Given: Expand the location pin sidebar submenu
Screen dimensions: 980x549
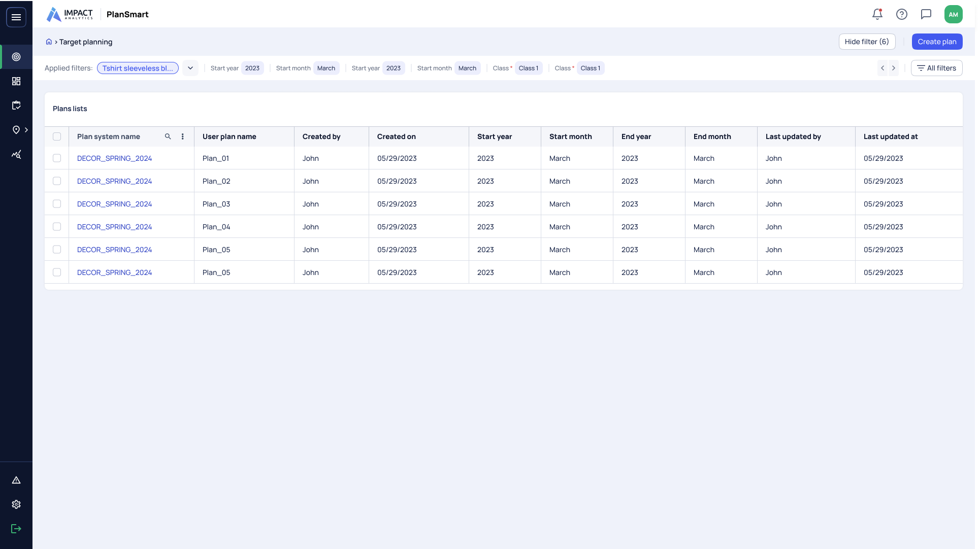Looking at the screenshot, I should coord(26,130).
